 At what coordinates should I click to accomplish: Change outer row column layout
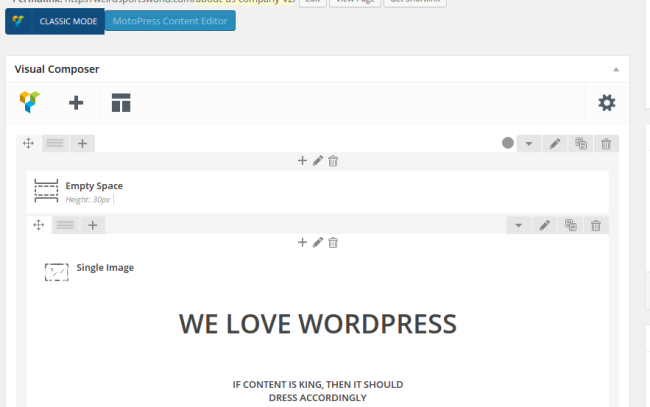tap(55, 143)
